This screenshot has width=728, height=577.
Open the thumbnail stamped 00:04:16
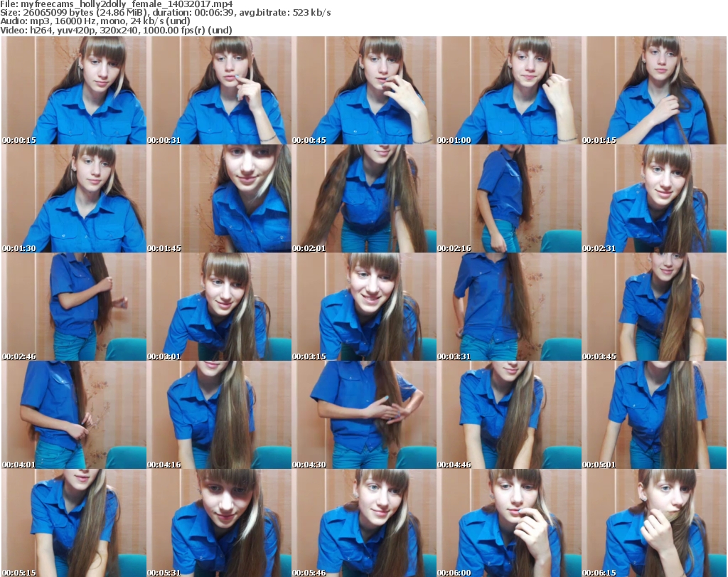click(219, 415)
